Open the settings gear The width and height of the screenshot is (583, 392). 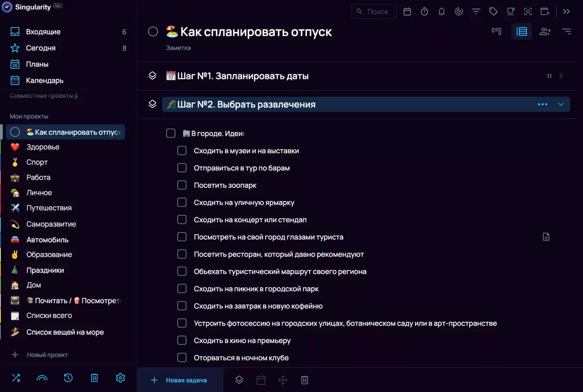[120, 378]
